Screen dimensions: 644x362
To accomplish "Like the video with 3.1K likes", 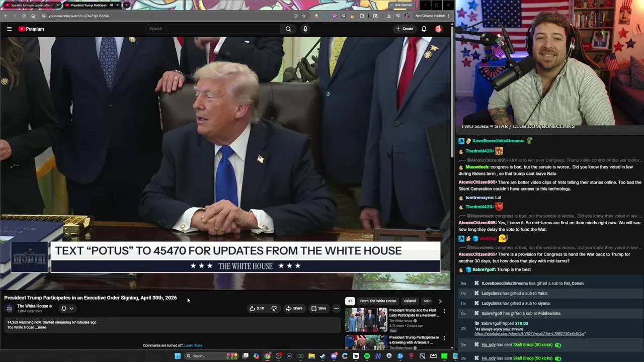I will 257,308.
